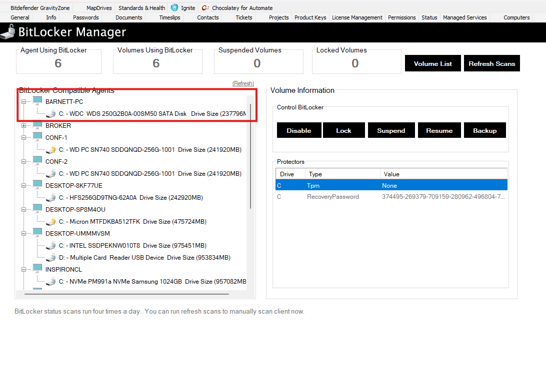Image resolution: width=546 pixels, height=392 pixels.
Task: Collapse the CONF-2 agent node
Action: tap(23, 161)
